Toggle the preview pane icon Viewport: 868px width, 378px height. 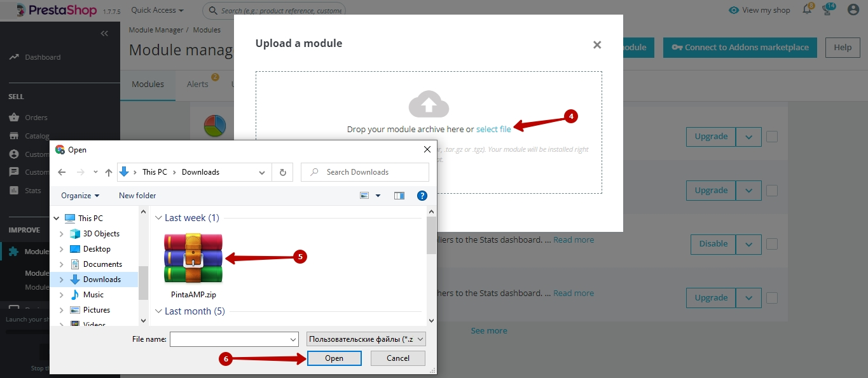pyautogui.click(x=399, y=196)
